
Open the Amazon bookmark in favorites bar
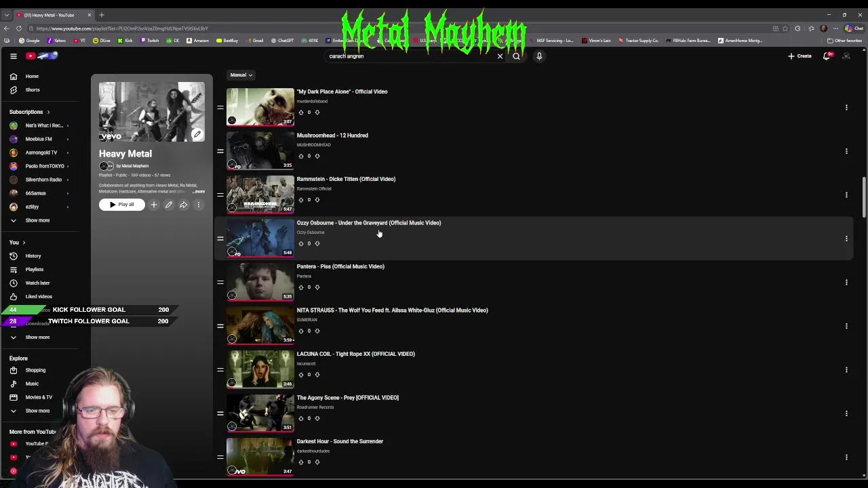198,41
